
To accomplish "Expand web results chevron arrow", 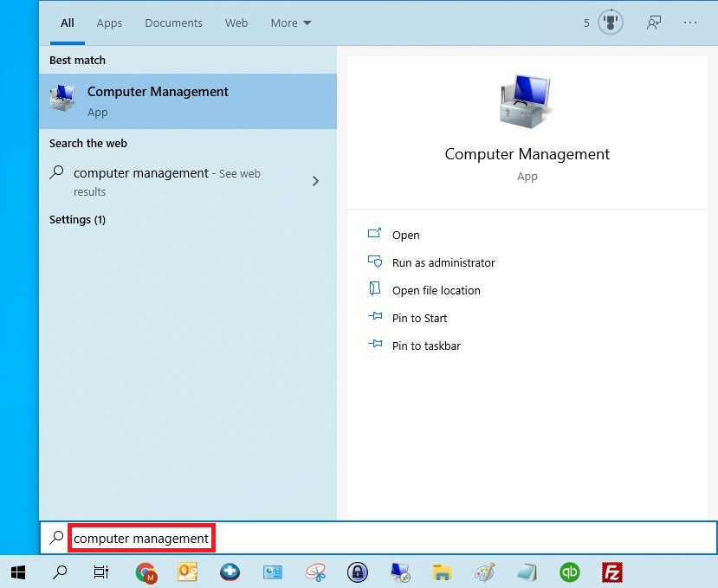I will pyautogui.click(x=315, y=181).
